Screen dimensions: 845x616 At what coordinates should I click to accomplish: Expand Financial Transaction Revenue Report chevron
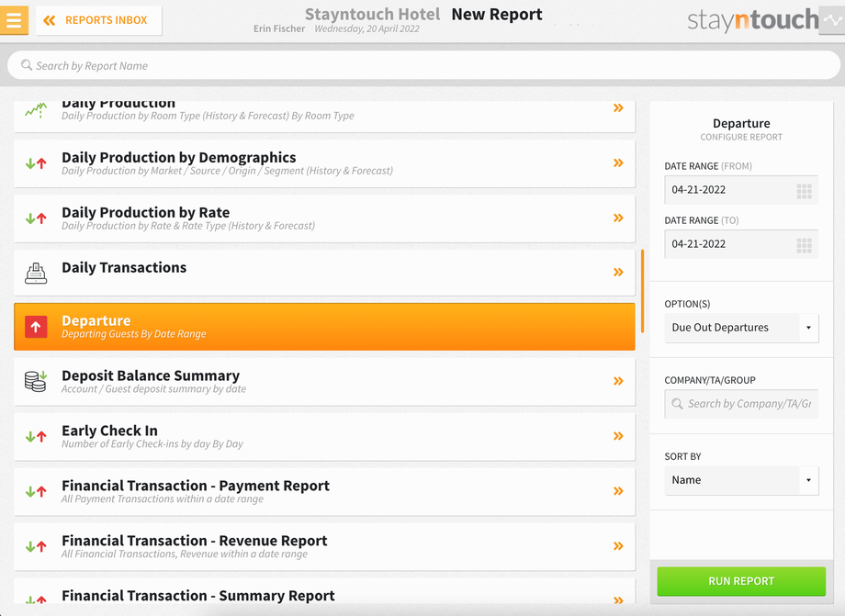coord(618,545)
